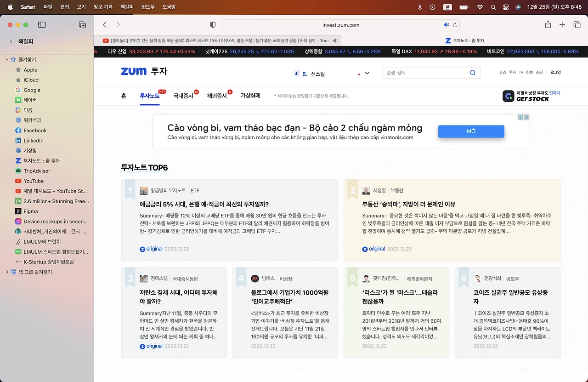The width and height of the screenshot is (588, 382).
Task: Click the 다우 산업 ticker entry
Action: tap(152, 51)
